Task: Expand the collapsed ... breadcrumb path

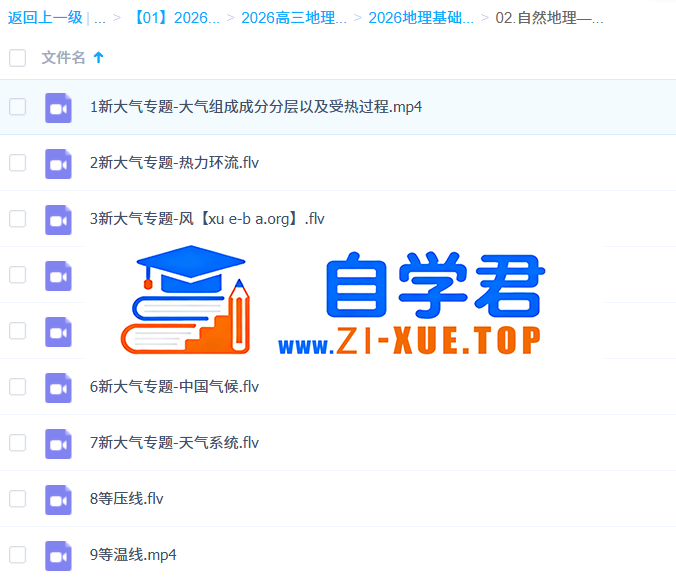Action: click(x=100, y=19)
